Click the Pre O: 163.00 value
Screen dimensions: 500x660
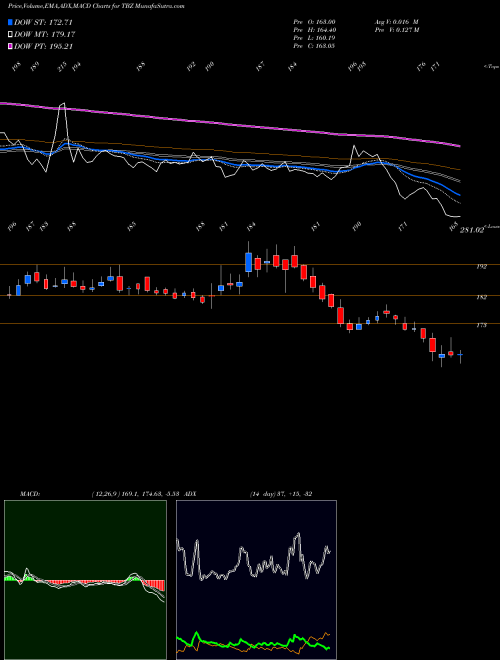314,22
